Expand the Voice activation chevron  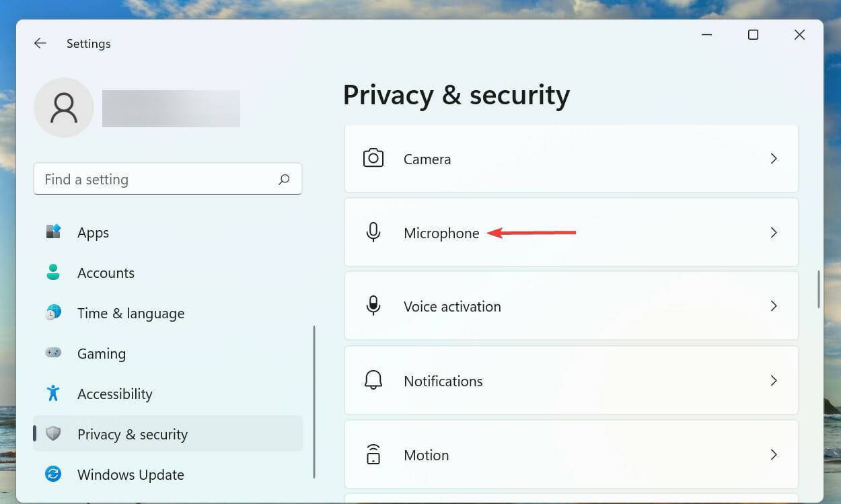(x=774, y=306)
